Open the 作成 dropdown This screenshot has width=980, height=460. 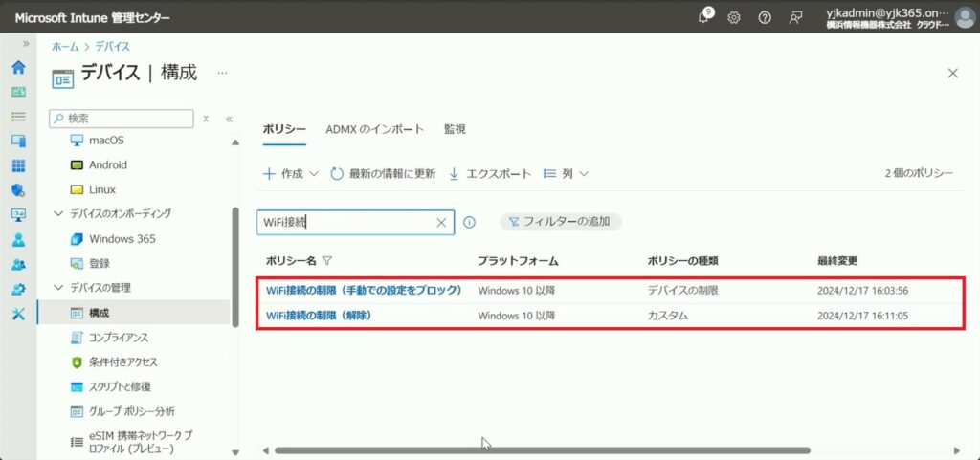[291, 173]
